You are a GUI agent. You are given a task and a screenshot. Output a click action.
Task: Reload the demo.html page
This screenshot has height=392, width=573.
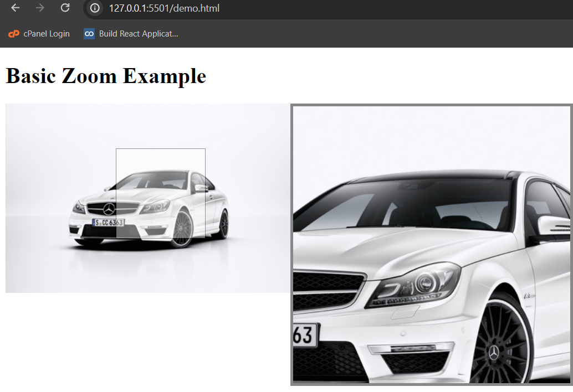[65, 8]
